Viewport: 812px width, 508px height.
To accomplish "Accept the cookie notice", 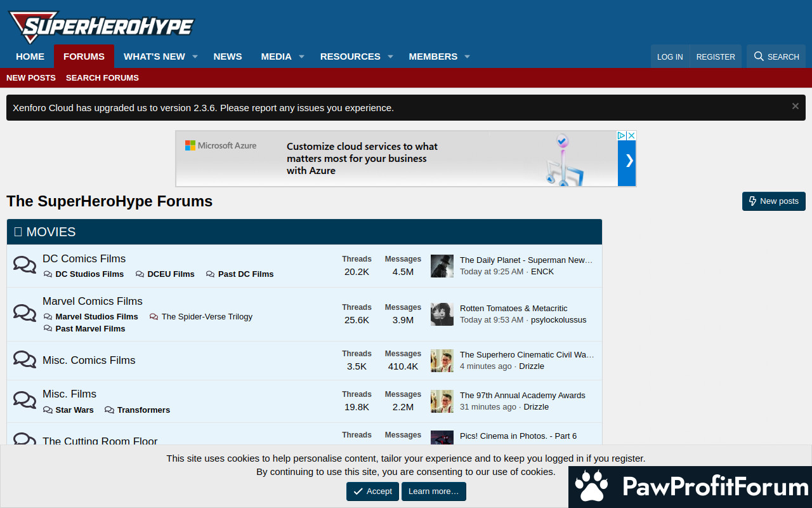I will coord(373,491).
